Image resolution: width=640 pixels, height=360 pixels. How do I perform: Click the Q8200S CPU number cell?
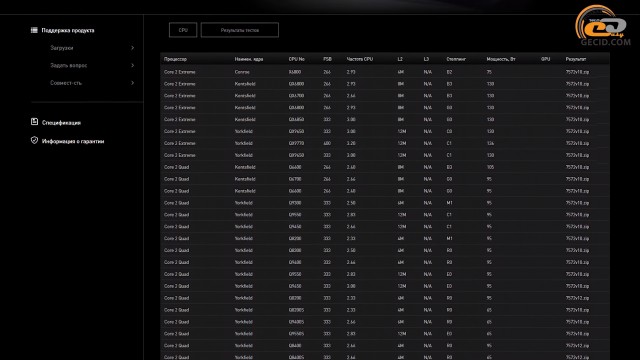coord(296,310)
